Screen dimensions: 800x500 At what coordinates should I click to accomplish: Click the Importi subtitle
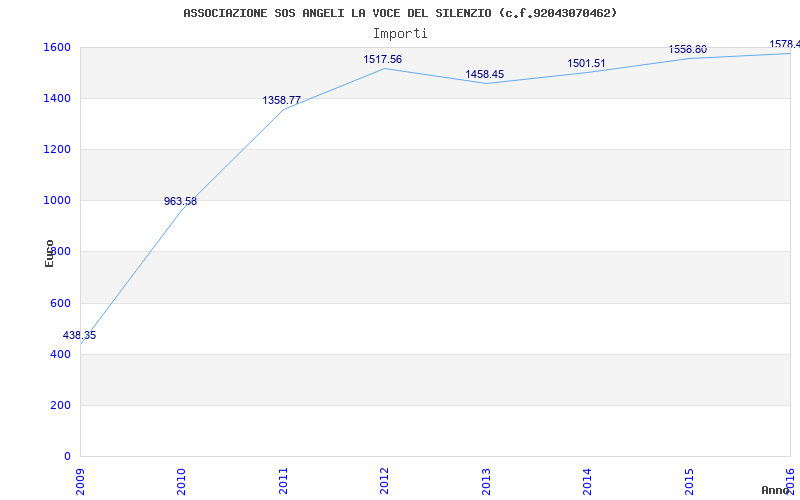coord(400,34)
